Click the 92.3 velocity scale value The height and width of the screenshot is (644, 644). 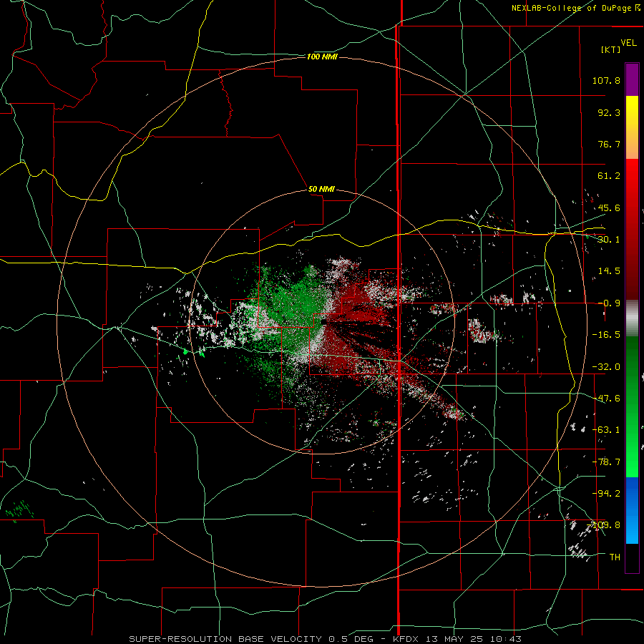pyautogui.click(x=609, y=112)
